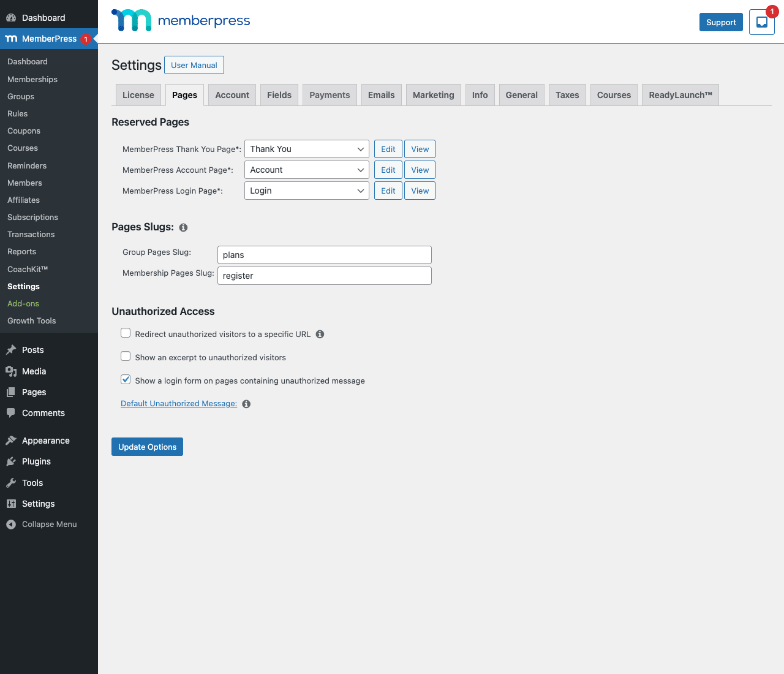
Task: Click the Media icon in sidebar
Action: (x=11, y=371)
